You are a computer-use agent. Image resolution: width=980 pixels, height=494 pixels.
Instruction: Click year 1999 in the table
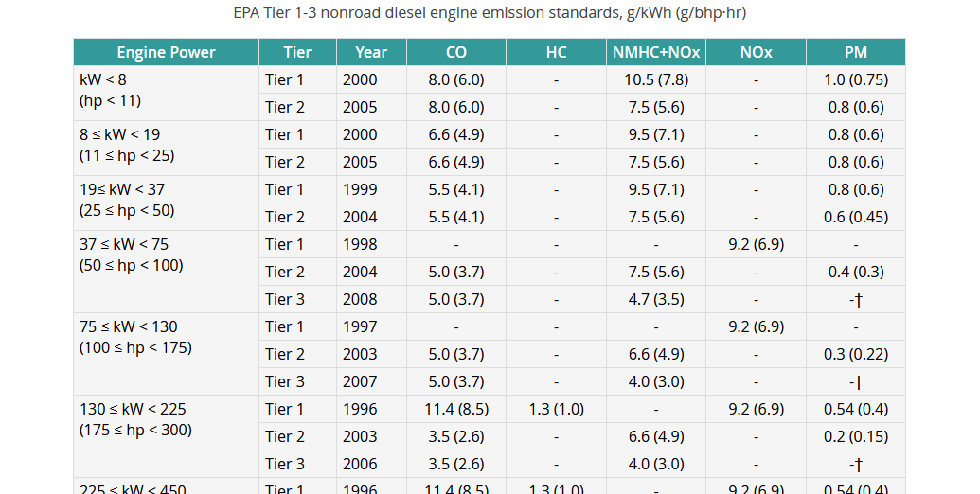point(360,190)
